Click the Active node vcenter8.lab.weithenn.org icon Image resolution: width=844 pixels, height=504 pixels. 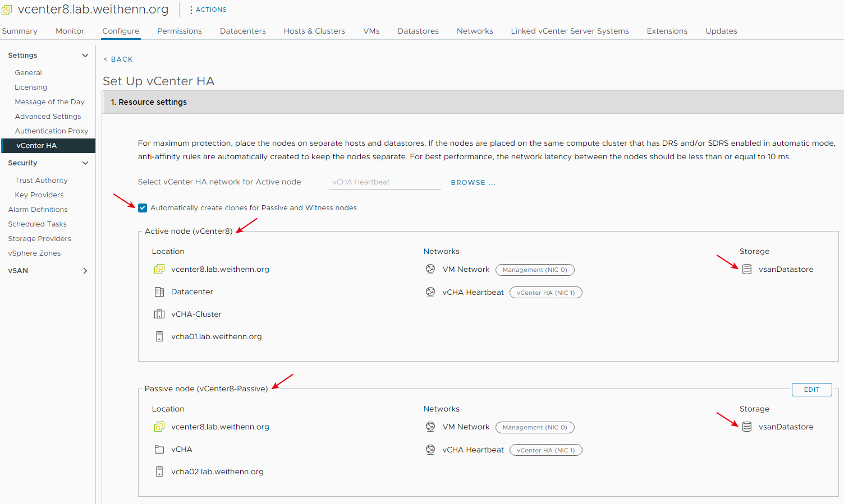click(x=159, y=269)
